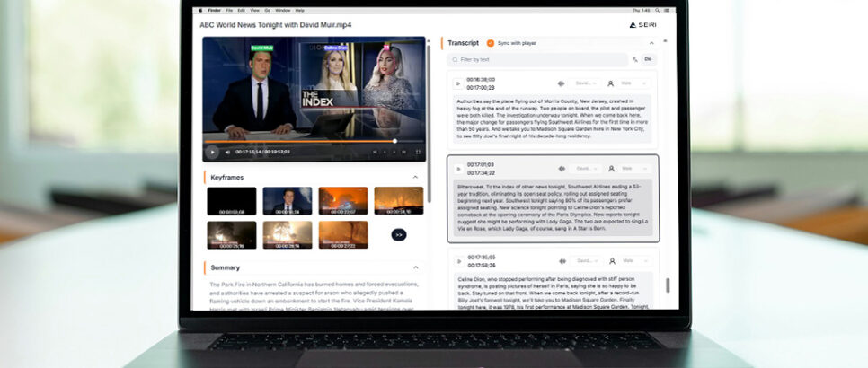Open the Go menu
Viewport: 868px width, 368px height.
tap(268, 10)
